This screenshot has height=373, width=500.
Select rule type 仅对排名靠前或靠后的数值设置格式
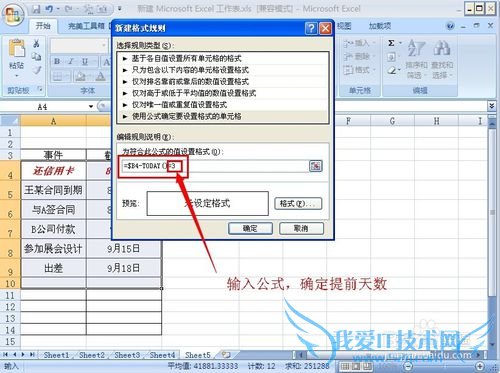223,82
